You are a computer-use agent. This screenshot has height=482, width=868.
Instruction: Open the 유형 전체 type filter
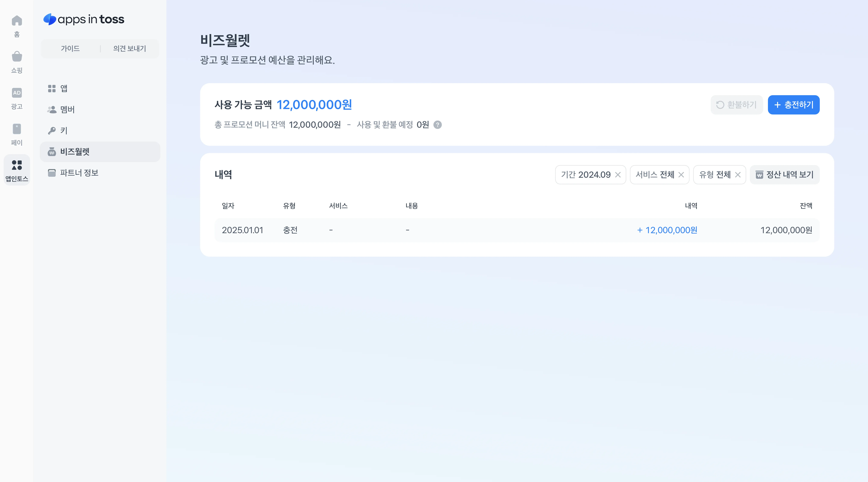(x=715, y=174)
